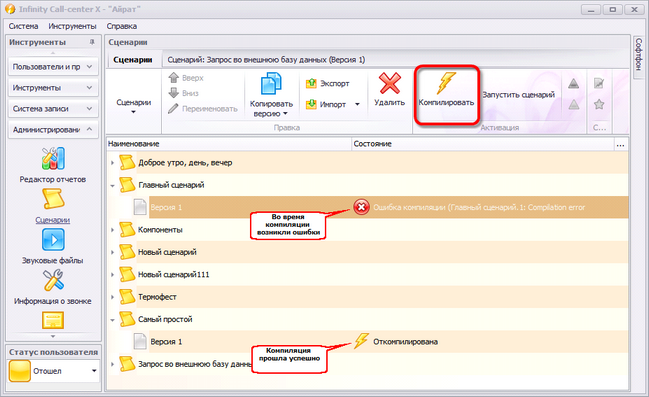Click the red error icon in Версия 1 row
Viewport: 649px width, 397px height.
[x=361, y=207]
